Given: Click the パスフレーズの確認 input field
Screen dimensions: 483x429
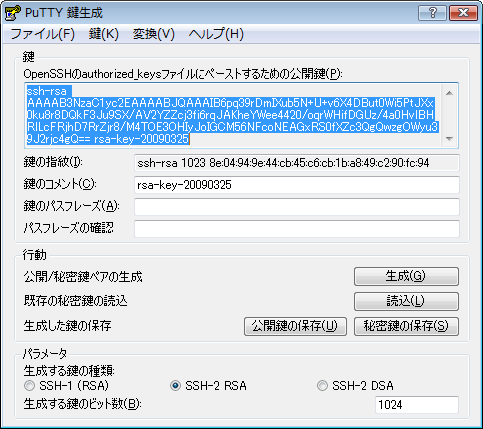Looking at the screenshot, I should (x=297, y=229).
